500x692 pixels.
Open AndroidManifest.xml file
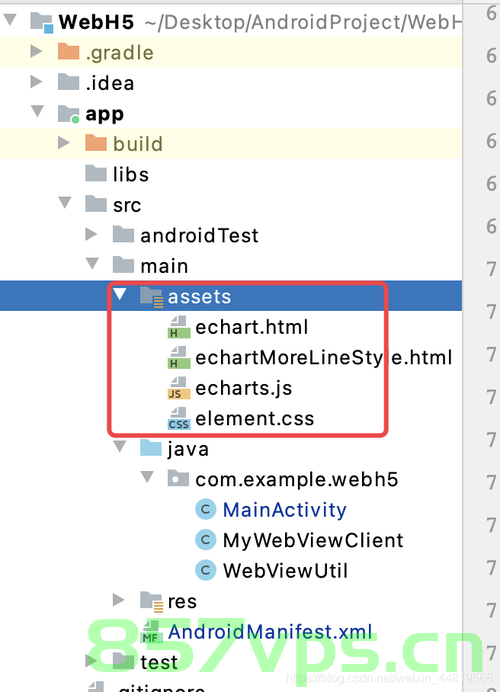(270, 632)
